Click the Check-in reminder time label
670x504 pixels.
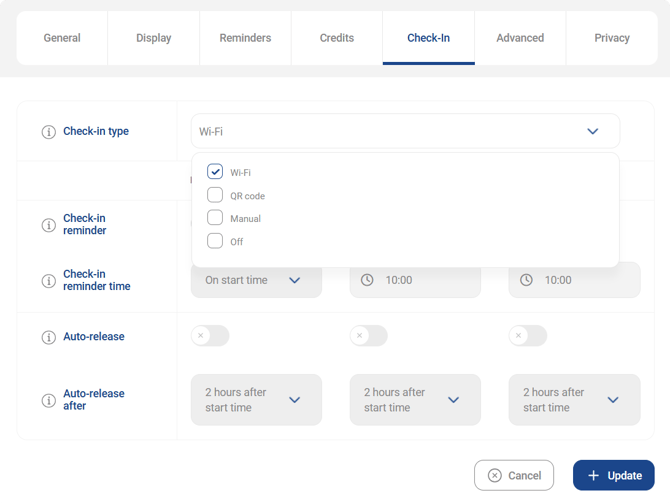click(97, 280)
